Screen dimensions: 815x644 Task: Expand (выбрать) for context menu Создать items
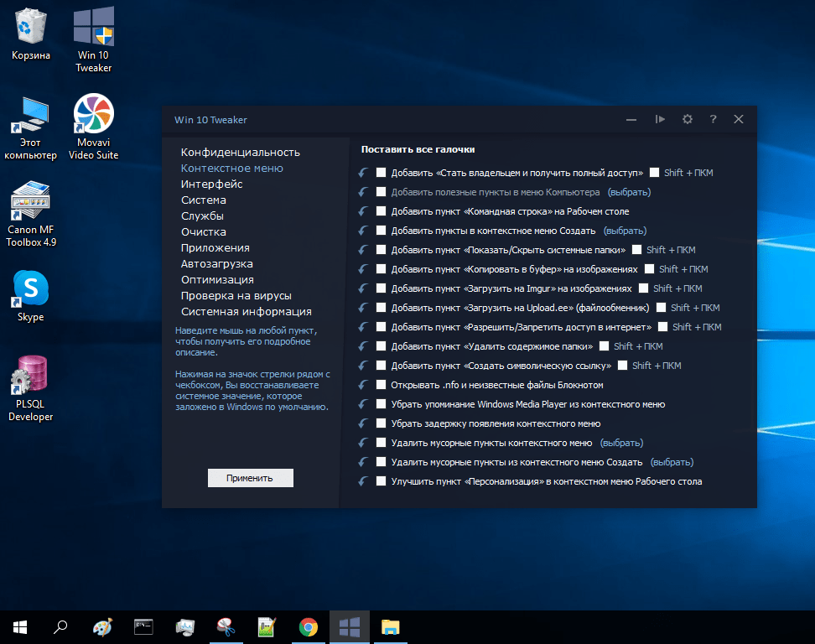tap(624, 231)
